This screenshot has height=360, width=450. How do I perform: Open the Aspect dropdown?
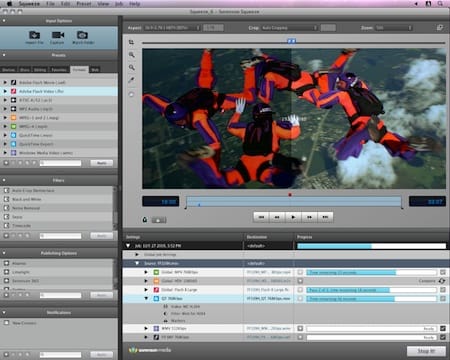[172, 28]
